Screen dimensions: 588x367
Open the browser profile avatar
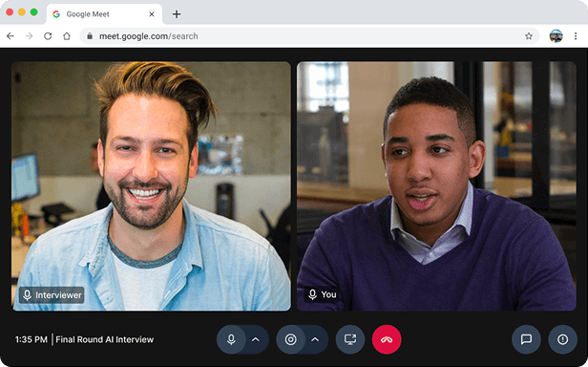point(556,36)
